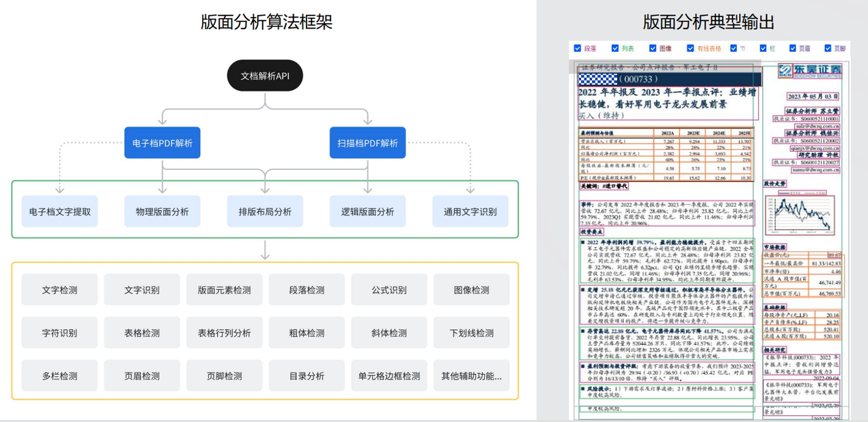Choose the 页眉检测 module
Screen dimensions: 868x422
(x=142, y=375)
